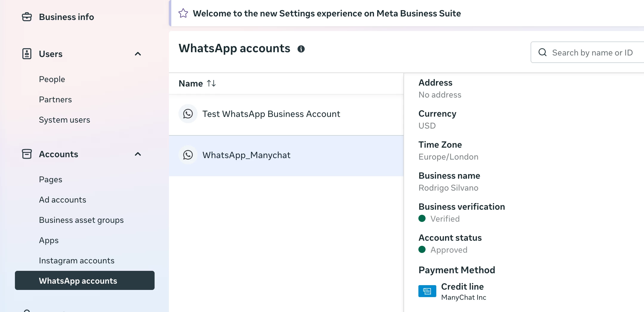Screen dimensions: 644x312
Task: Click the 'Verified' status text
Action: [445, 219]
